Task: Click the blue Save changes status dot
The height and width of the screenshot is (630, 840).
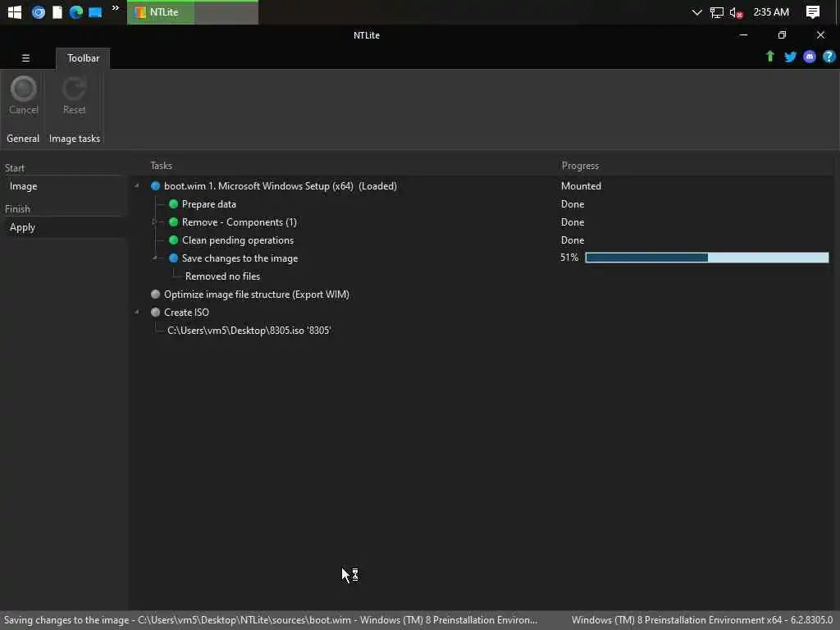Action: click(173, 258)
